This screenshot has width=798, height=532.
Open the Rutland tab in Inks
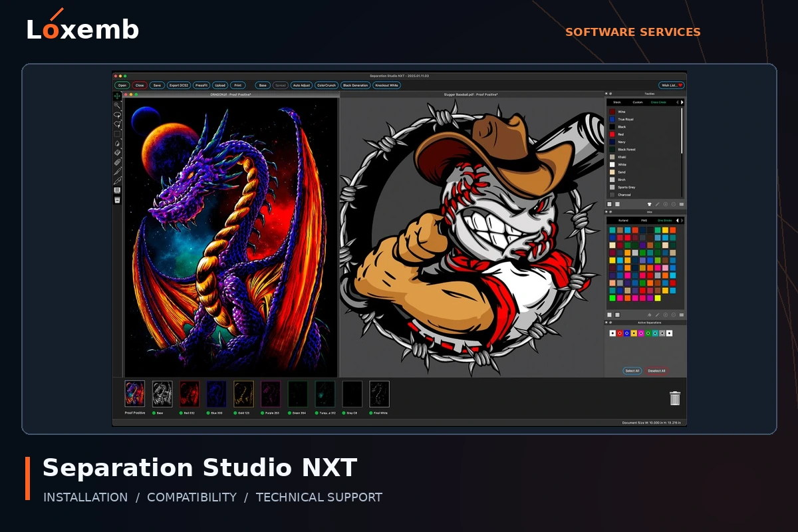(x=623, y=220)
